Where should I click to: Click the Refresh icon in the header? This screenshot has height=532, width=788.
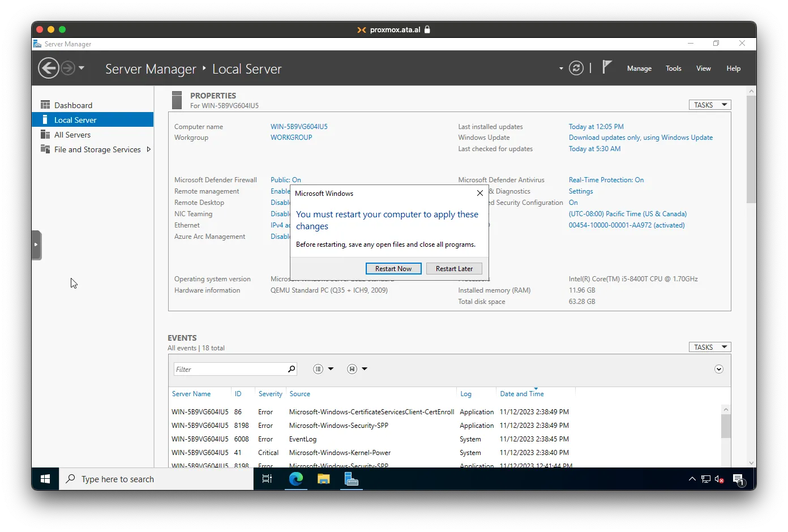[x=576, y=68]
